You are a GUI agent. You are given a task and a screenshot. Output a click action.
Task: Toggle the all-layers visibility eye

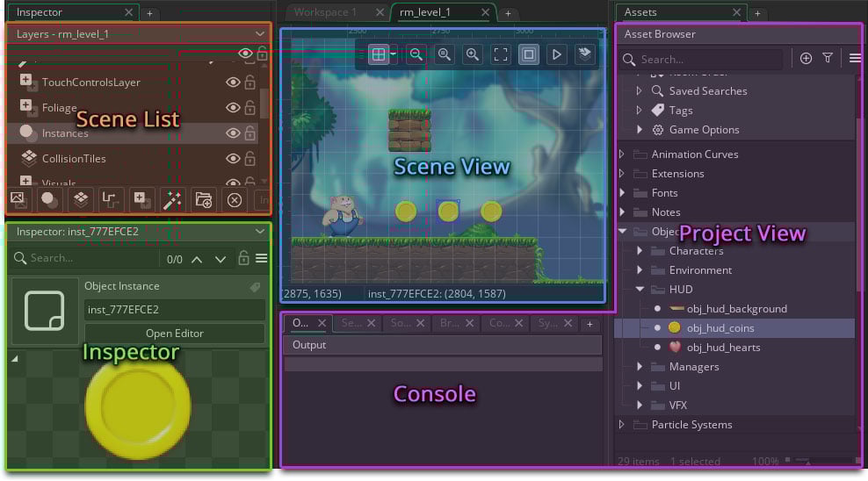245,54
